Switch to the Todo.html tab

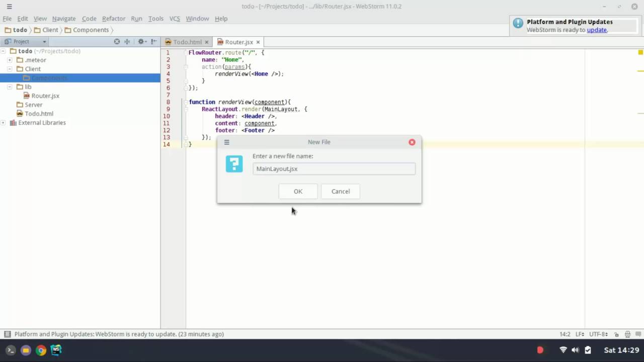[187, 42]
